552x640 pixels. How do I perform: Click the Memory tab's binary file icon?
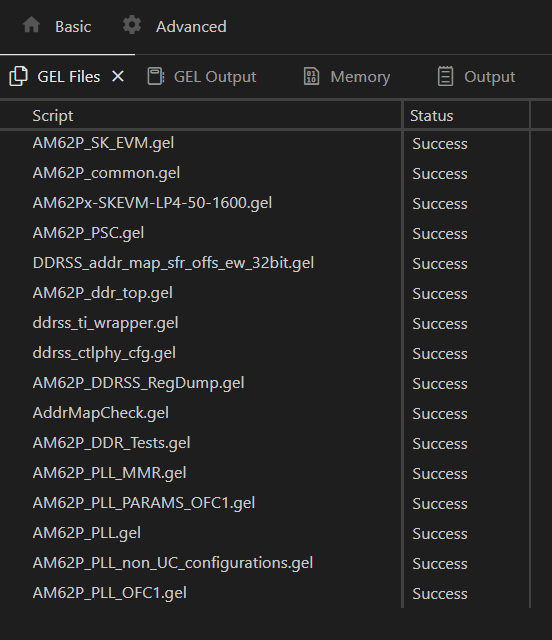(312, 76)
